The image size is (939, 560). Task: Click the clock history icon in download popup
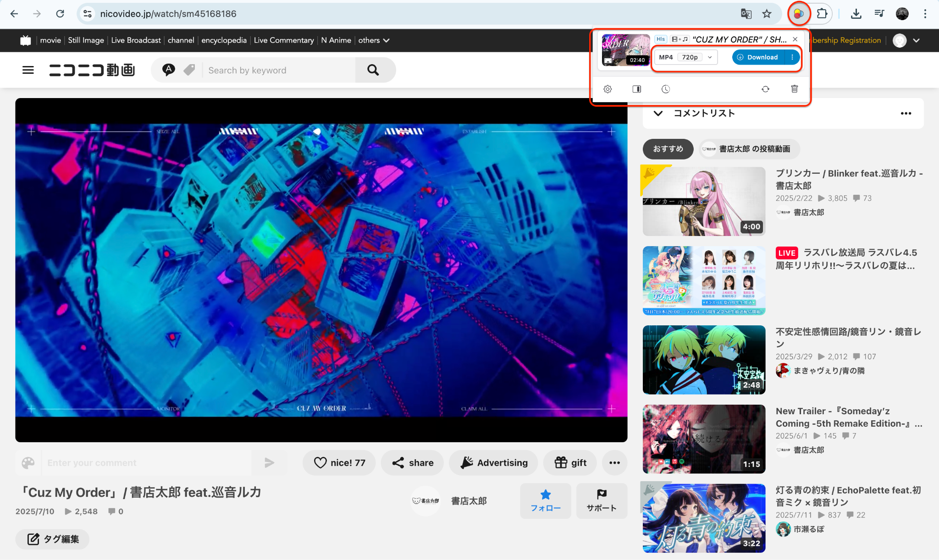click(666, 89)
